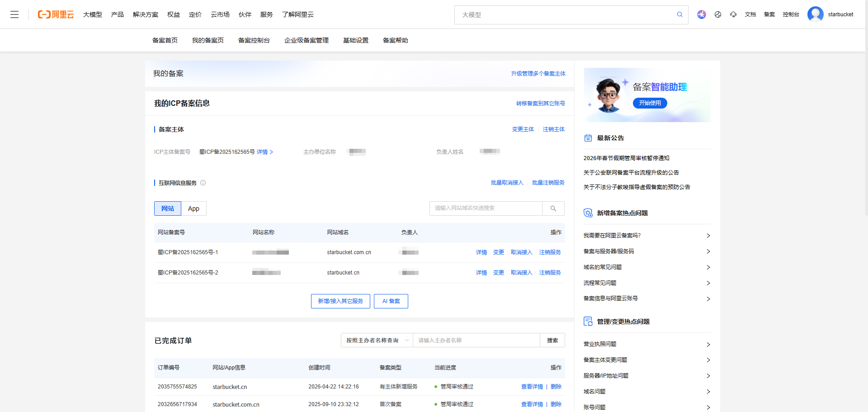Open the 解决方案 top menu
Screen dimensions: 868x412
(146, 14)
